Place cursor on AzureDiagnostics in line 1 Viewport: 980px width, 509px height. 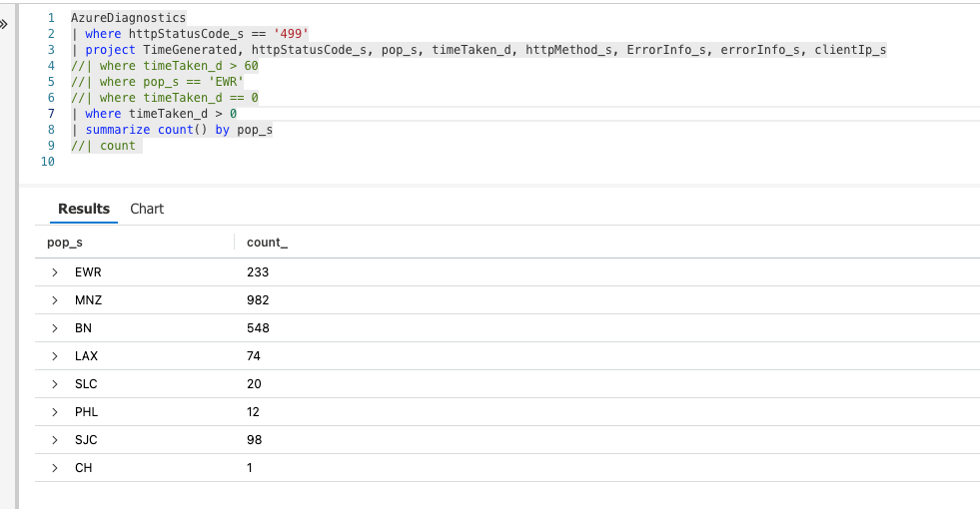[x=128, y=18]
